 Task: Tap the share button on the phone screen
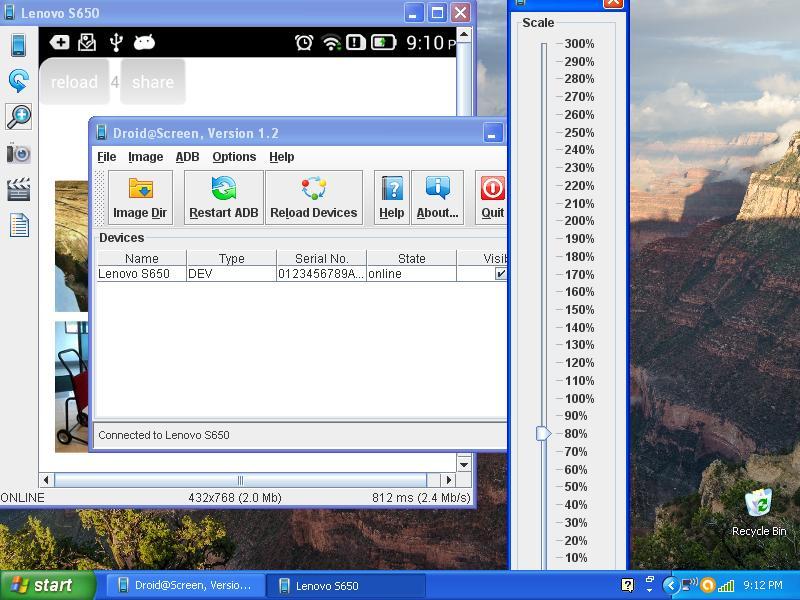coord(153,82)
